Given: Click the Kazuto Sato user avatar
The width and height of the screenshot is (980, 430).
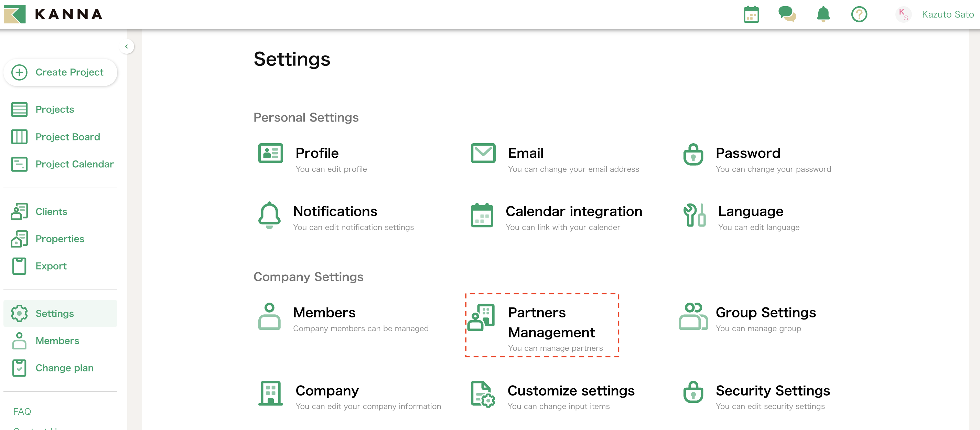Looking at the screenshot, I should click(x=904, y=14).
